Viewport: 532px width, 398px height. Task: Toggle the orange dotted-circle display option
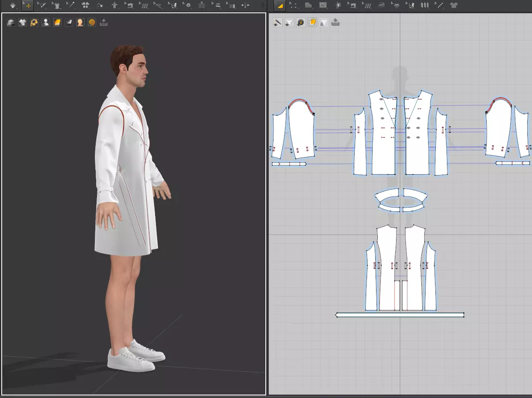pos(34,23)
